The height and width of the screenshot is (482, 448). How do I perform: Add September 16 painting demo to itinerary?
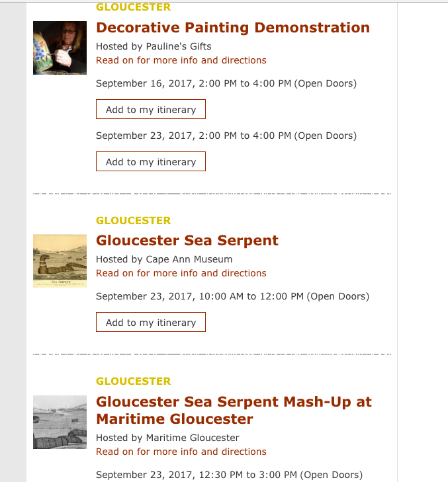[x=151, y=110]
